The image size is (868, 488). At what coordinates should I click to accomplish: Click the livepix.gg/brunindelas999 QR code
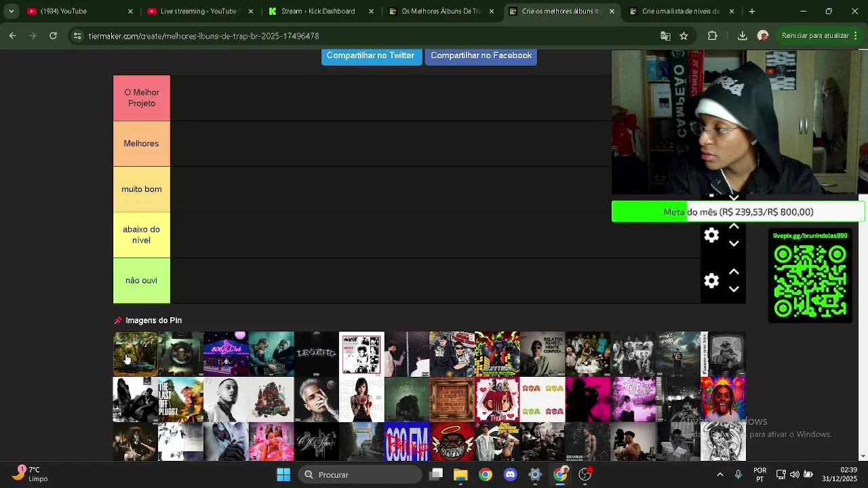click(810, 281)
